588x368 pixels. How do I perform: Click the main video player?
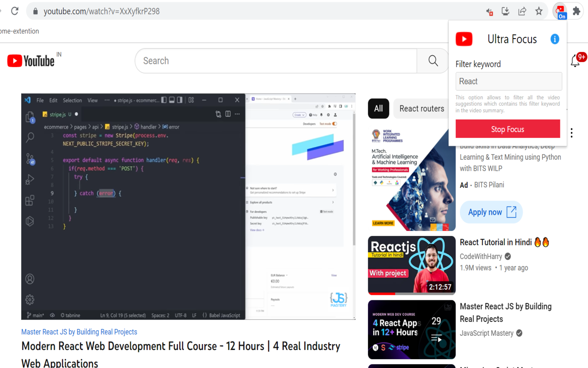188,207
